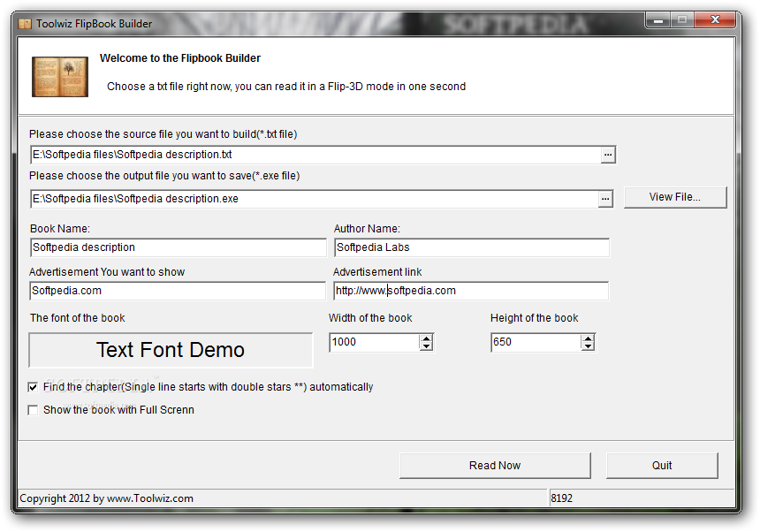Browse for the source txt file

pos(608,155)
